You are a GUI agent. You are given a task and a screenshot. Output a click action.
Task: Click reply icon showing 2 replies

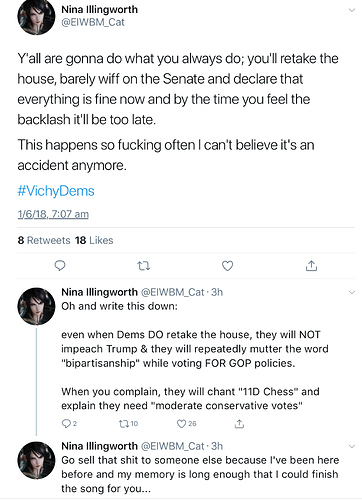(69, 423)
